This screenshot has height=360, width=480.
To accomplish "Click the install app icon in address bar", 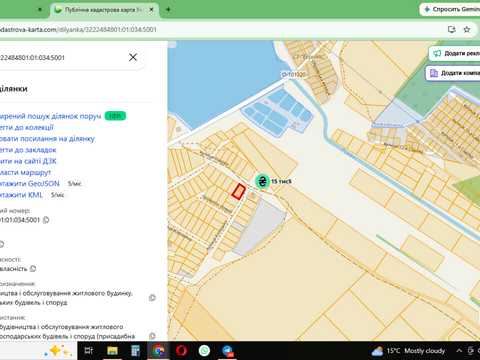I will (452, 29).
